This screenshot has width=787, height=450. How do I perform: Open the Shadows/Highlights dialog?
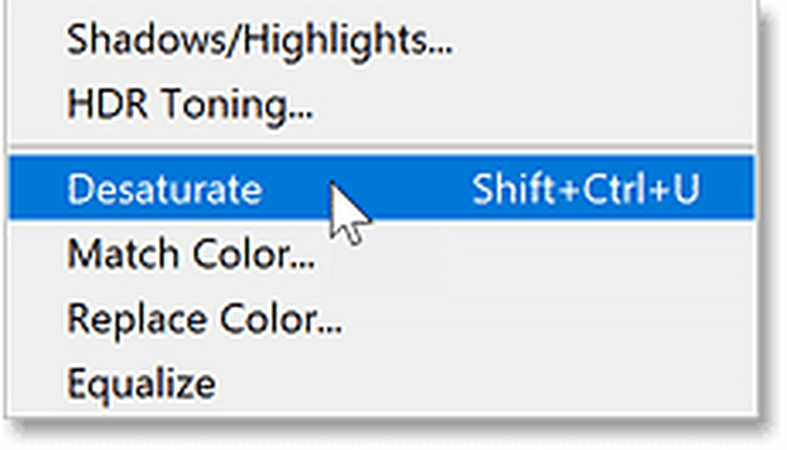coord(259,41)
